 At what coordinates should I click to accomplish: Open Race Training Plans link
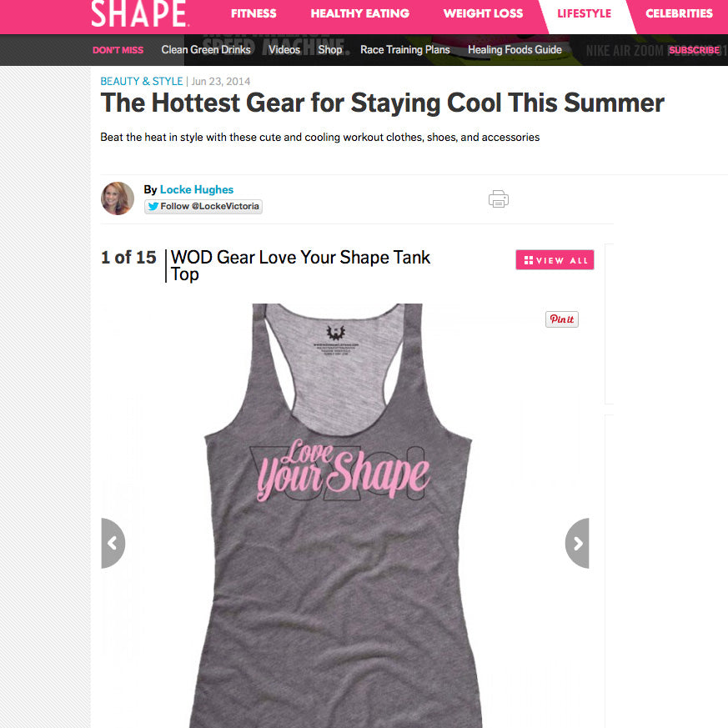[x=404, y=50]
